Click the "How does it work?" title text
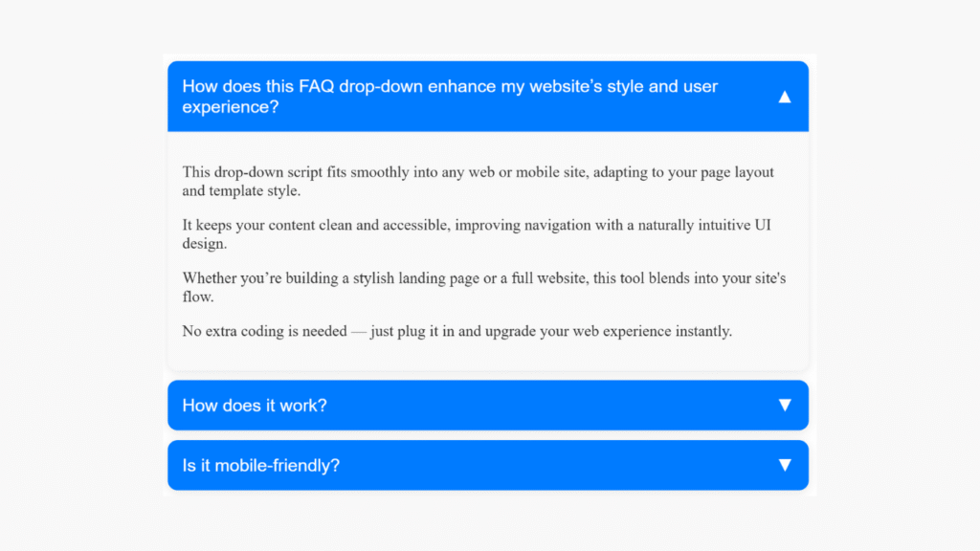The image size is (980, 551). click(255, 406)
